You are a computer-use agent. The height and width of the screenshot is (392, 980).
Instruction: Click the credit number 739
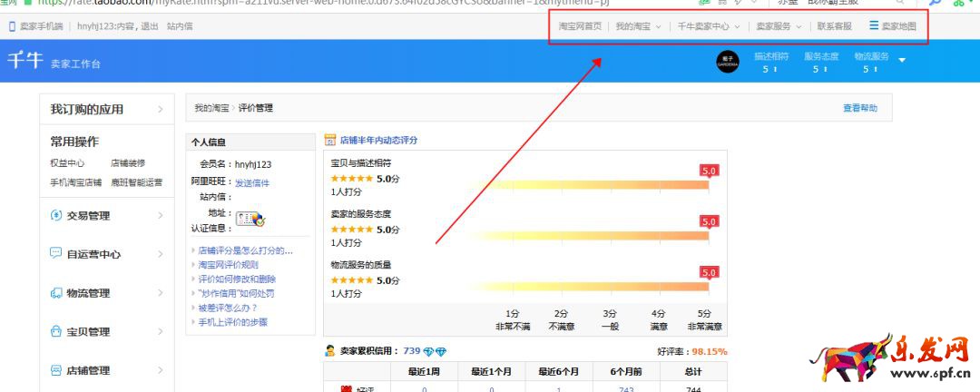pyautogui.click(x=412, y=351)
